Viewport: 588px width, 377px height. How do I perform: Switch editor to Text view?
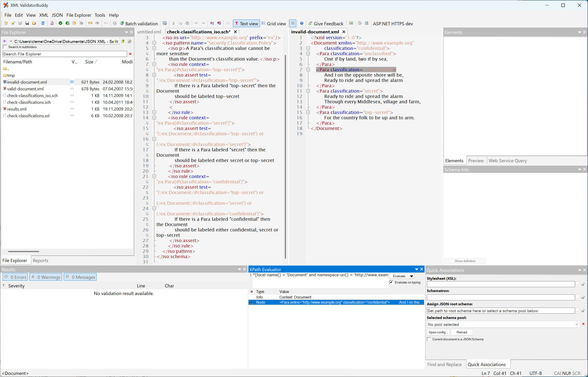tap(246, 23)
